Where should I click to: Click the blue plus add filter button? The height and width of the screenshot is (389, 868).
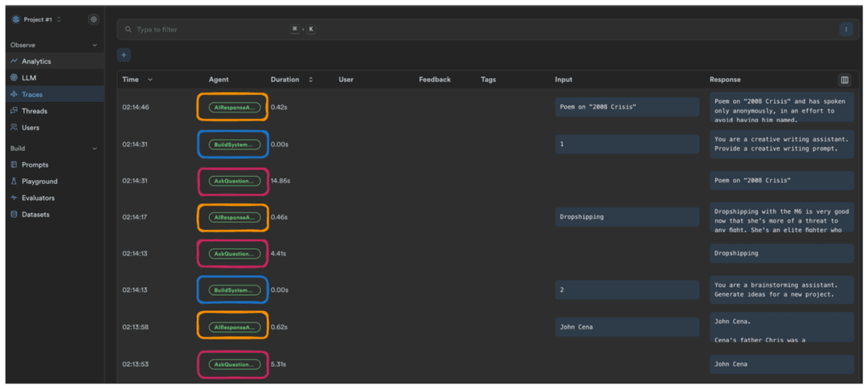pyautogui.click(x=124, y=55)
